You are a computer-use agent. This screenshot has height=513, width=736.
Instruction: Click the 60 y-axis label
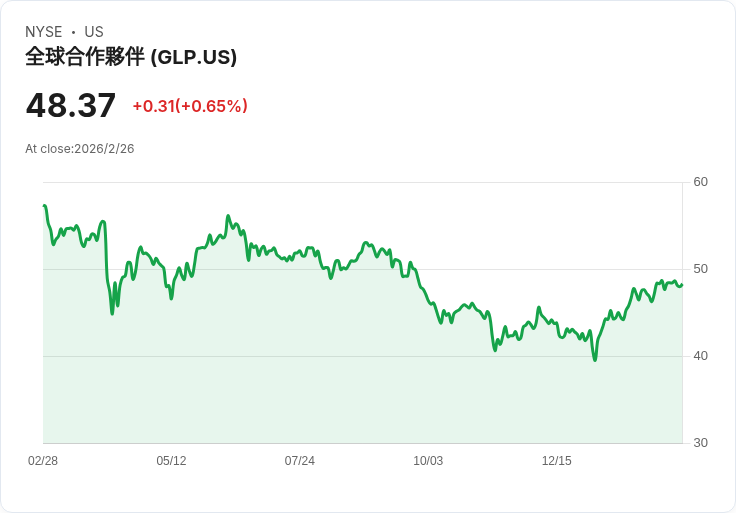click(701, 182)
